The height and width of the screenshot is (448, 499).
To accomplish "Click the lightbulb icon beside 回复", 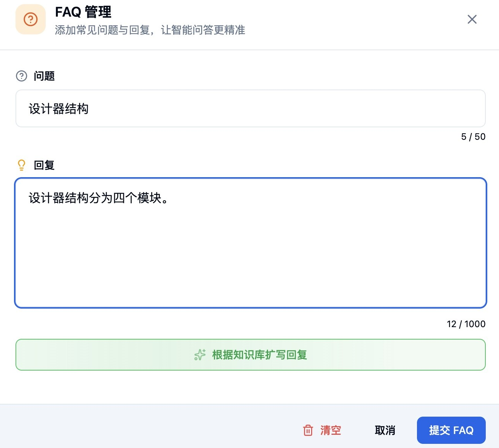I will point(22,165).
